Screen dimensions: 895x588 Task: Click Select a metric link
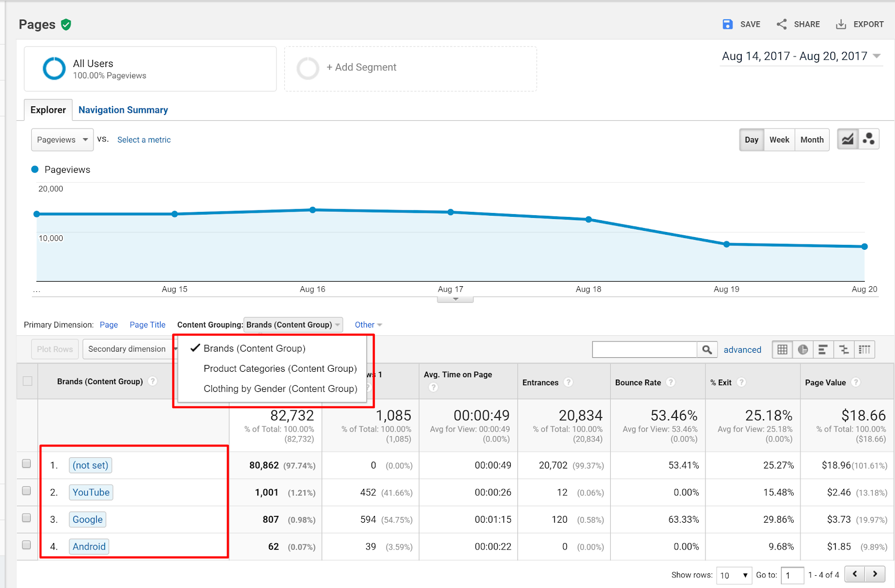click(144, 140)
